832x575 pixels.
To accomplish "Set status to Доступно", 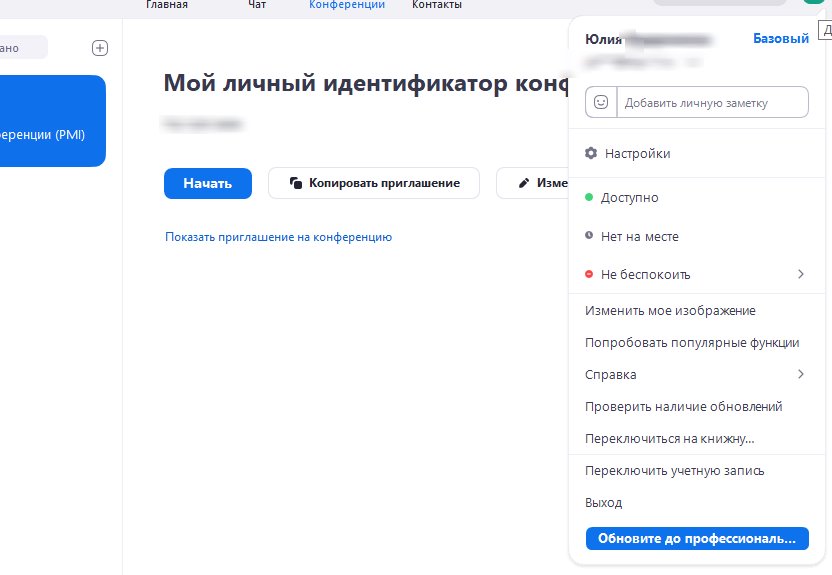I will [629, 198].
